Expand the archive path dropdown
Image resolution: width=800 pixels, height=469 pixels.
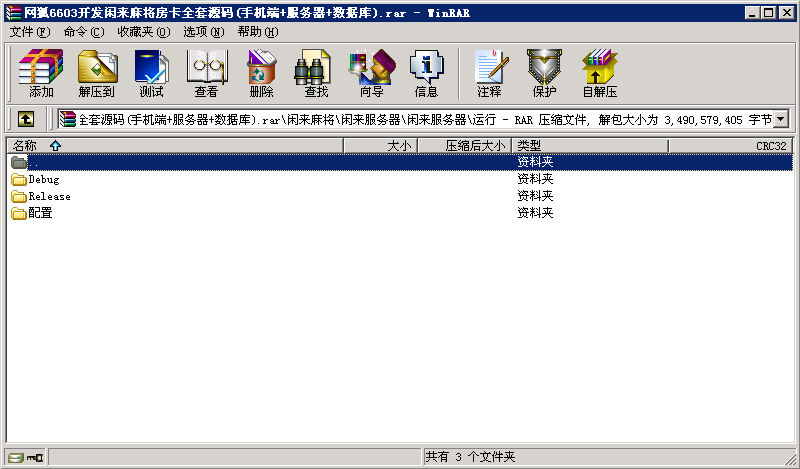(x=780, y=119)
